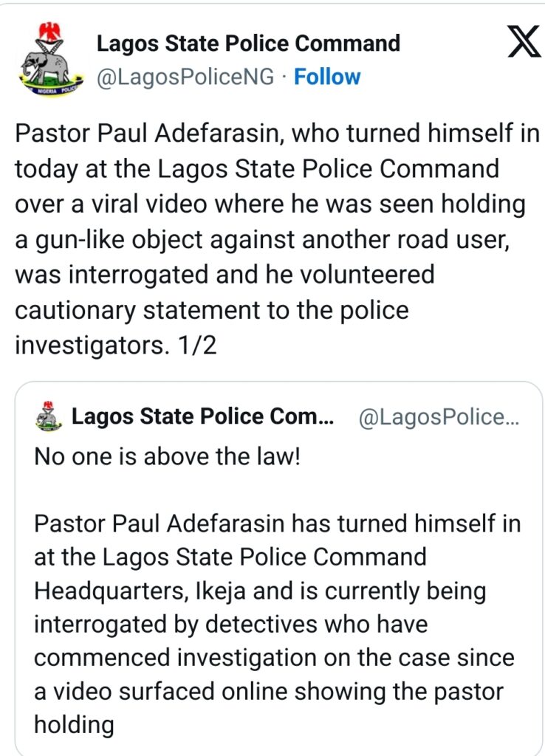
Task: Open the Lagos State Police Command display name
Action: pyautogui.click(x=248, y=43)
